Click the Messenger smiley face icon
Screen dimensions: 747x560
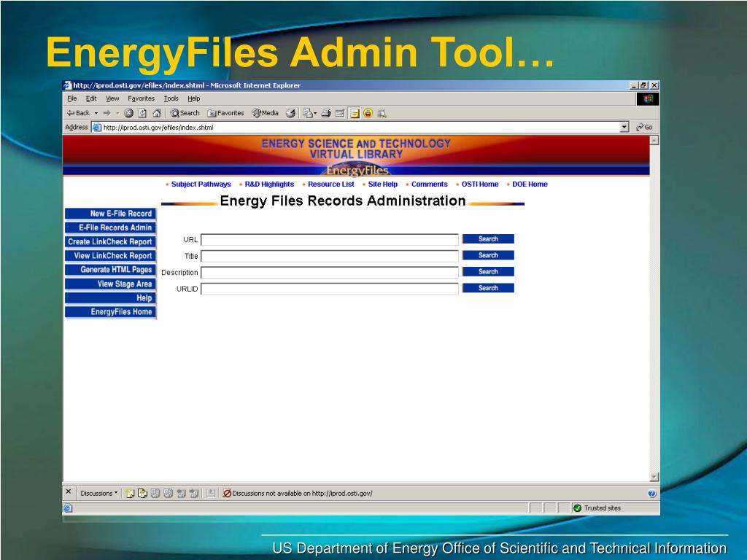coord(368,113)
